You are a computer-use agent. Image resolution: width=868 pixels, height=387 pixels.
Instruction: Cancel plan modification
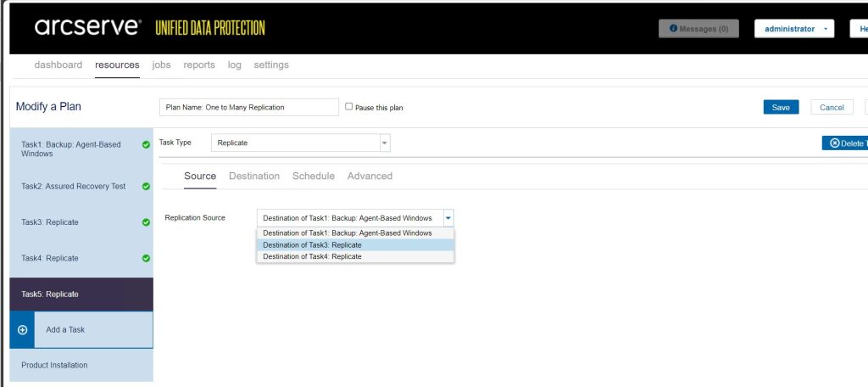pos(832,108)
